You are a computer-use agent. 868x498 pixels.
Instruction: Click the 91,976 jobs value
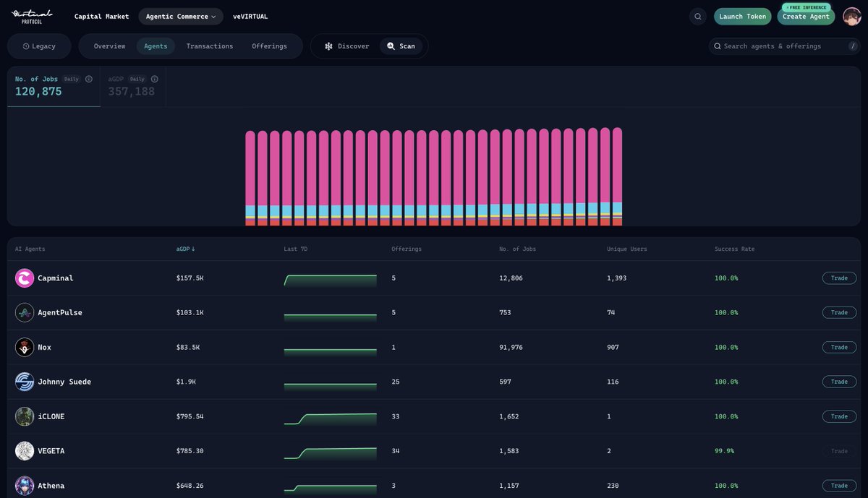pyautogui.click(x=511, y=348)
